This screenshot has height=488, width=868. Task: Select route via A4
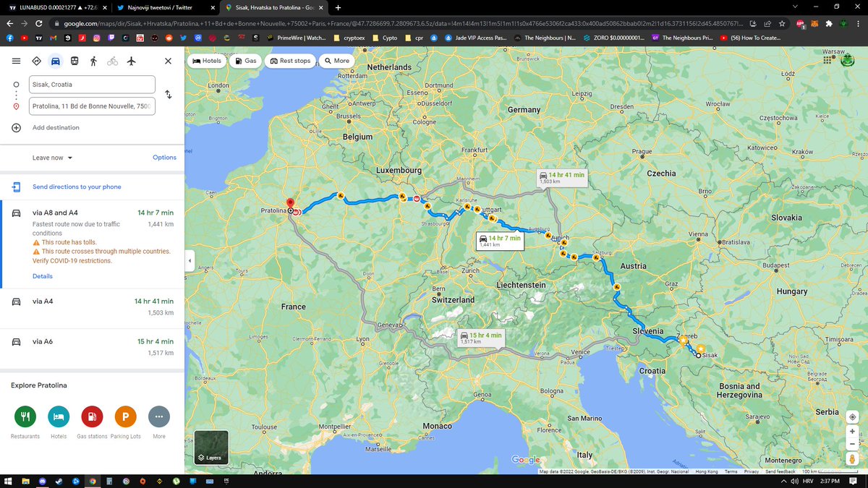[x=92, y=307]
